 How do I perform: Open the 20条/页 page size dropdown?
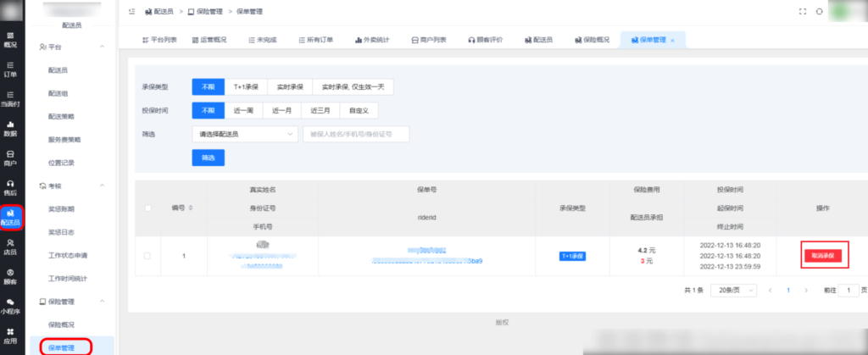[734, 291]
